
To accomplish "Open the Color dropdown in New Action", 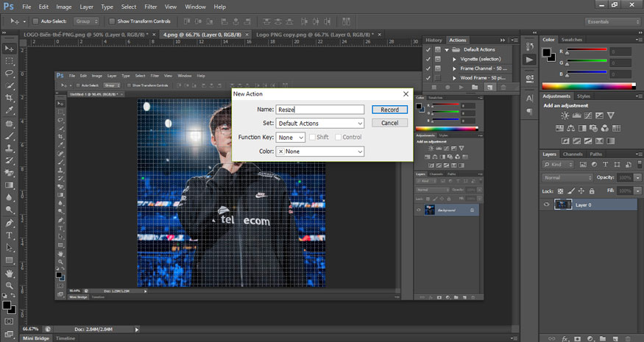I will [x=320, y=151].
